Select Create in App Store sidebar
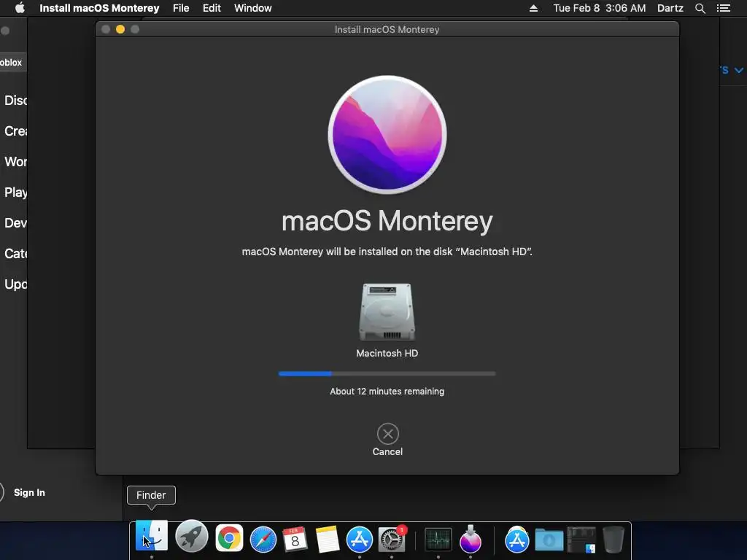The width and height of the screenshot is (747, 560). 15,131
